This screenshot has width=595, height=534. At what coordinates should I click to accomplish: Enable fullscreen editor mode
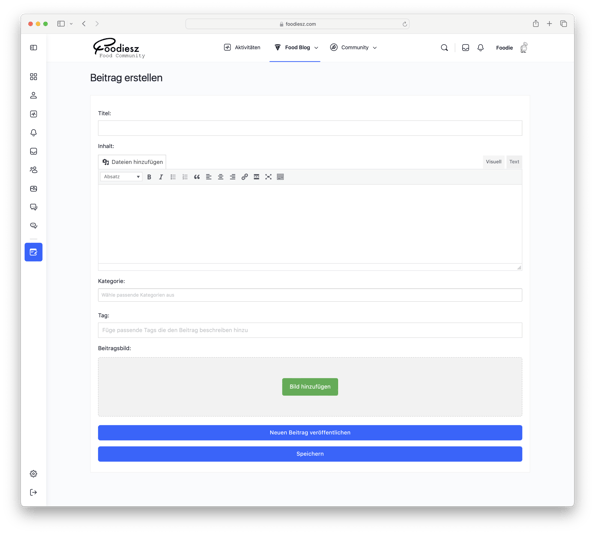pos(268,177)
